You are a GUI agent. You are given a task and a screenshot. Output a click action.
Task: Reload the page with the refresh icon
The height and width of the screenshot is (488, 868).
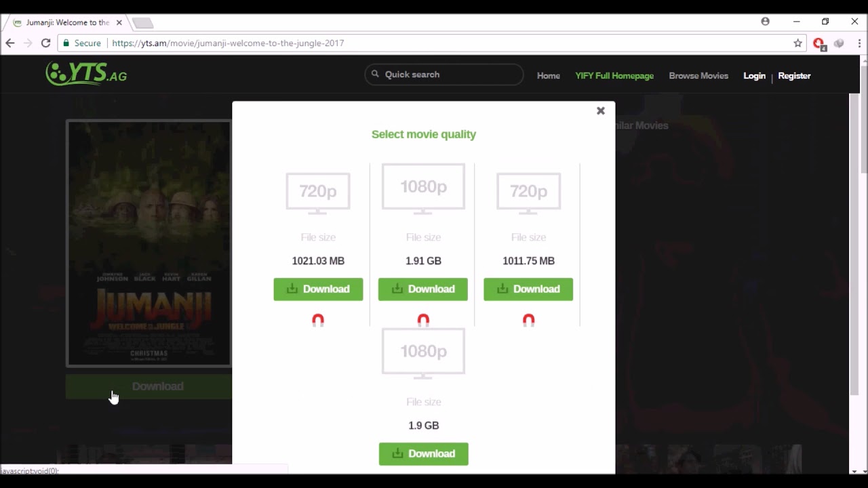click(45, 43)
